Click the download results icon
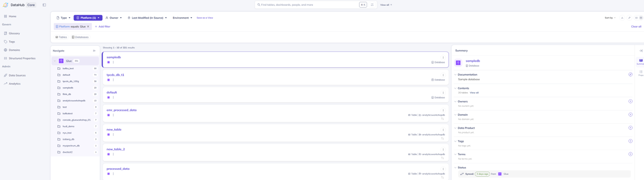The height and width of the screenshot is (180, 644). 622,18
